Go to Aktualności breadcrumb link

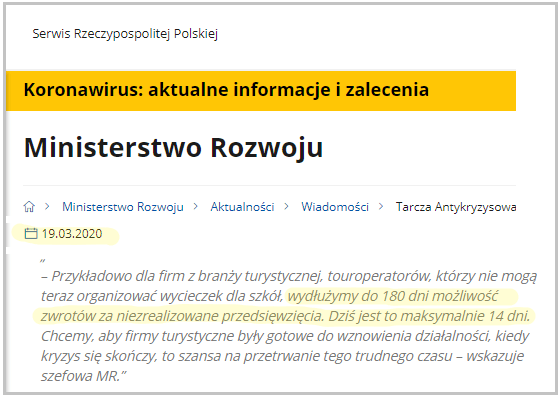pos(242,207)
